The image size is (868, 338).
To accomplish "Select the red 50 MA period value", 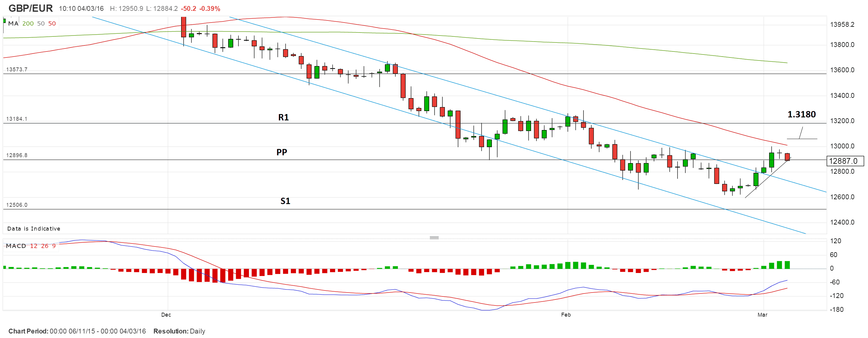I will click(52, 23).
